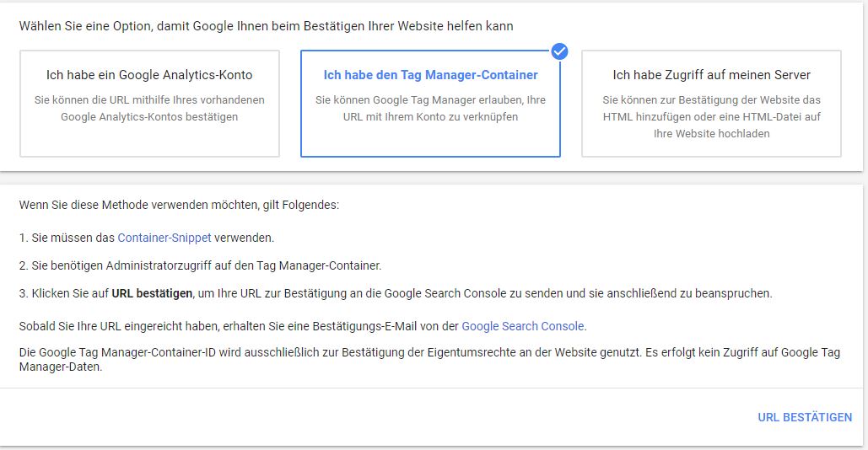Open the Container-Snippet link
The width and height of the screenshot is (868, 450).
click(164, 238)
